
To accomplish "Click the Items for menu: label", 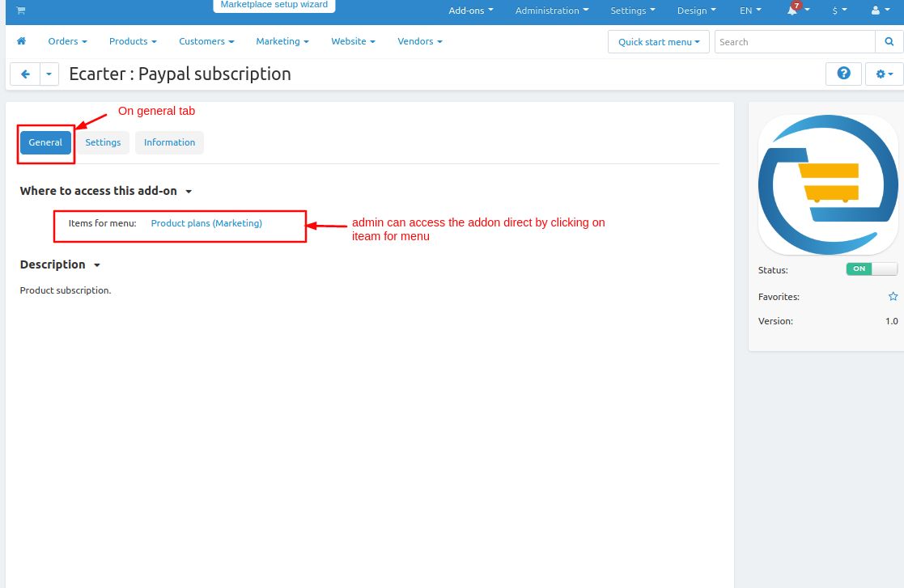I will (x=103, y=223).
